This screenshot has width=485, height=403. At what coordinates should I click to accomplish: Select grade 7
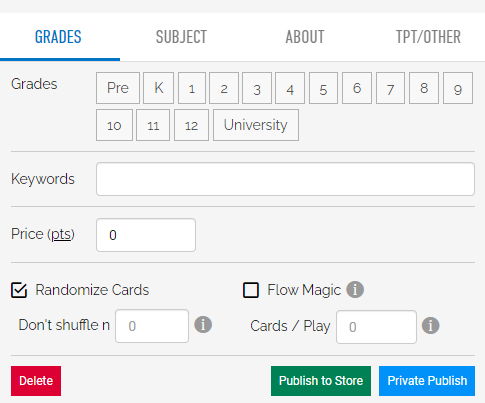tap(390, 88)
